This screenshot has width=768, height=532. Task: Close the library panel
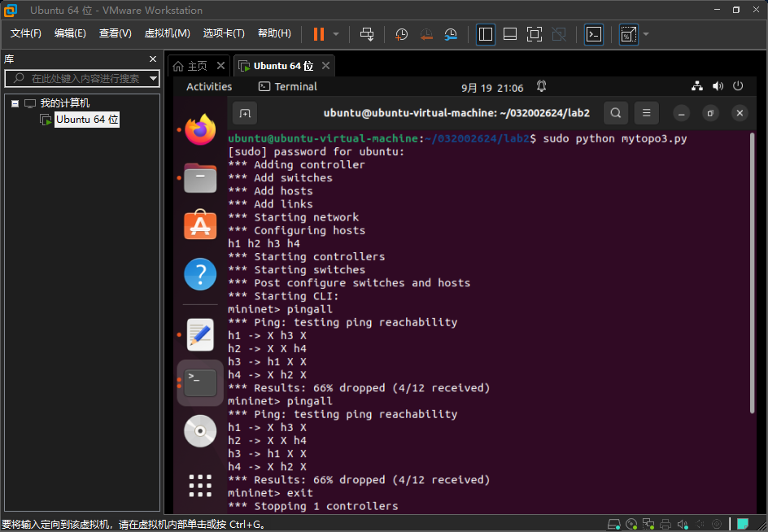(x=153, y=59)
